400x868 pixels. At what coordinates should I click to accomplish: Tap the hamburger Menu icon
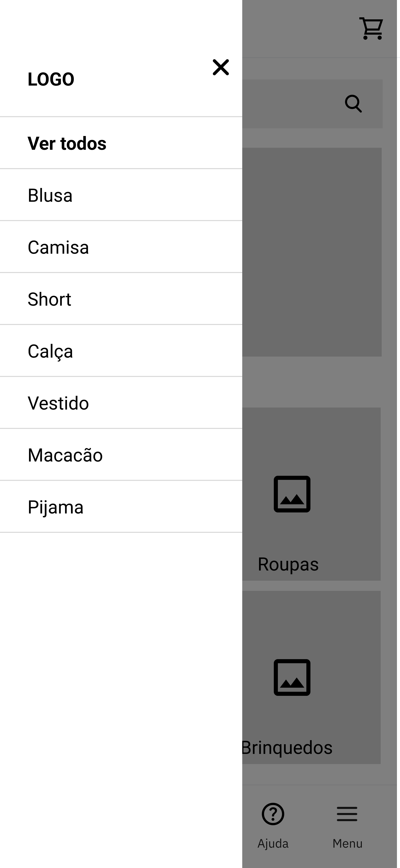(x=347, y=814)
